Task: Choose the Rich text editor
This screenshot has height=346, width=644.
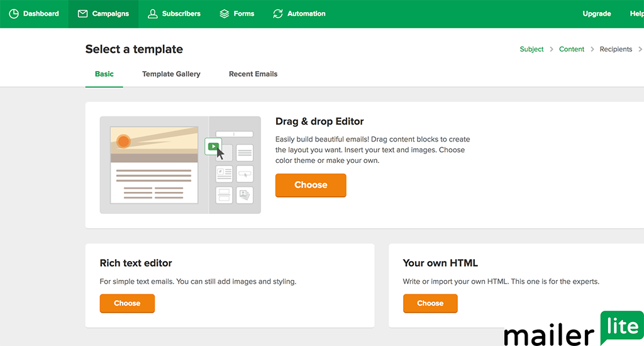Action: pyautogui.click(x=127, y=303)
